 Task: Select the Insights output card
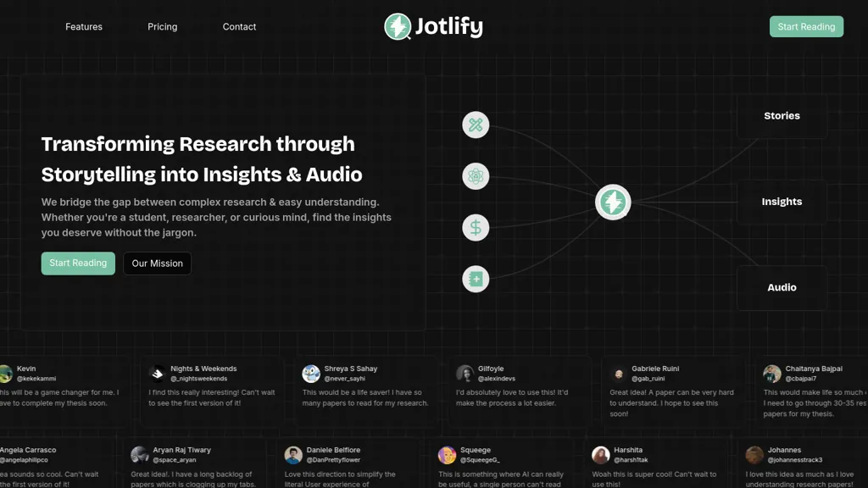(782, 202)
